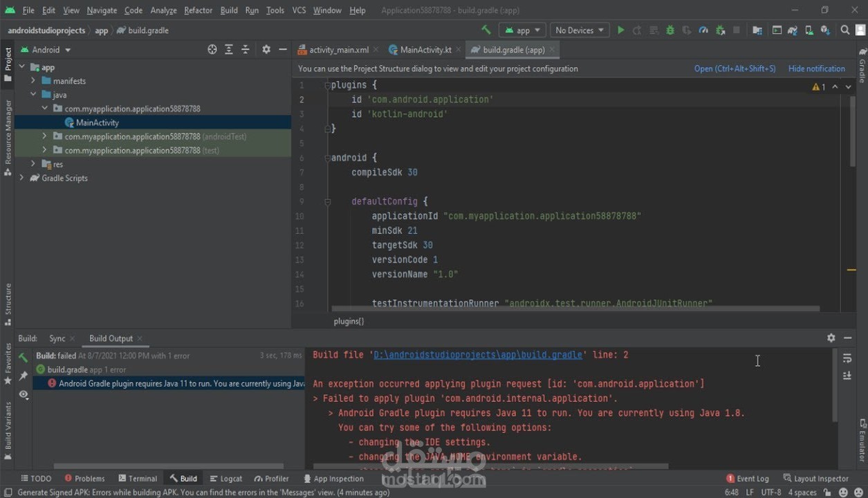Collapse the java folder
The image size is (868, 498).
click(33, 95)
